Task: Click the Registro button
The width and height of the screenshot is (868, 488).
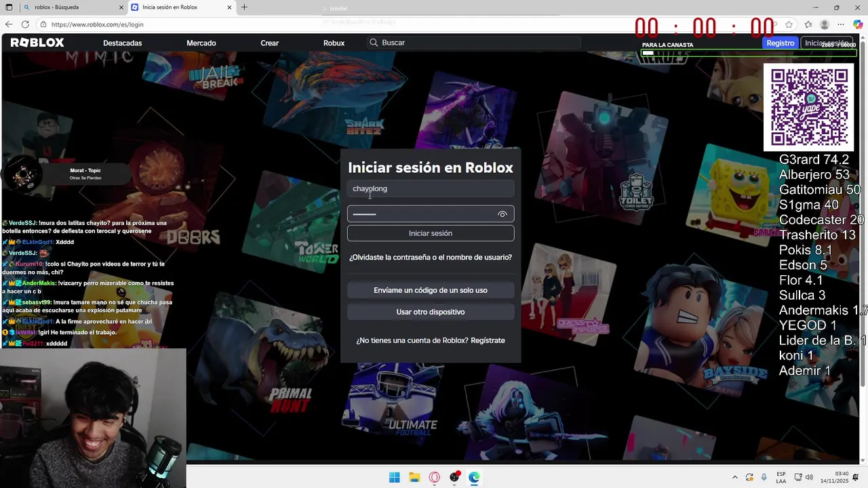Action: click(x=780, y=43)
